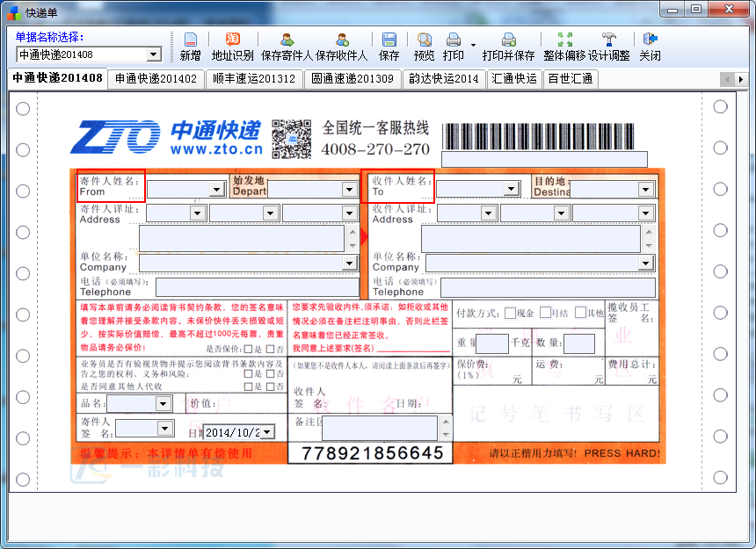Click the 数量 quantity input field
This screenshot has width=756, height=549.
point(579,343)
